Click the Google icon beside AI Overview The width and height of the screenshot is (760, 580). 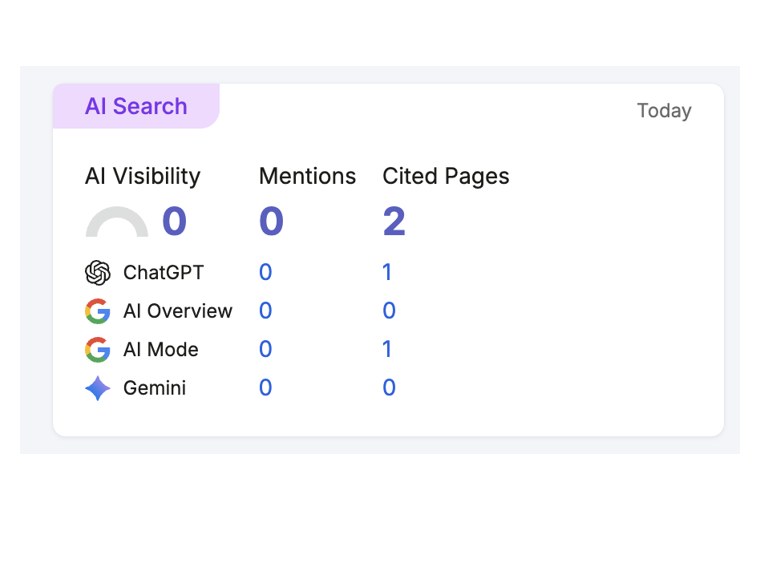coord(97,311)
